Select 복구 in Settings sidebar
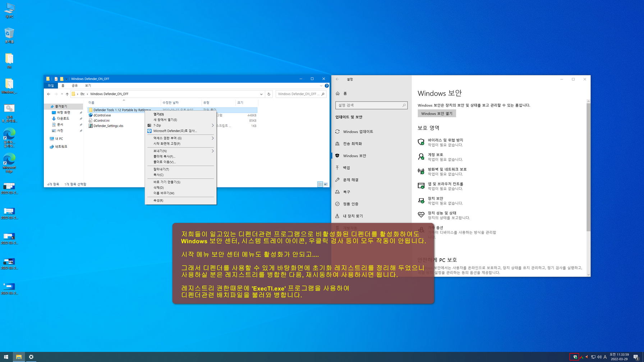This screenshot has width=644, height=362. point(371,192)
